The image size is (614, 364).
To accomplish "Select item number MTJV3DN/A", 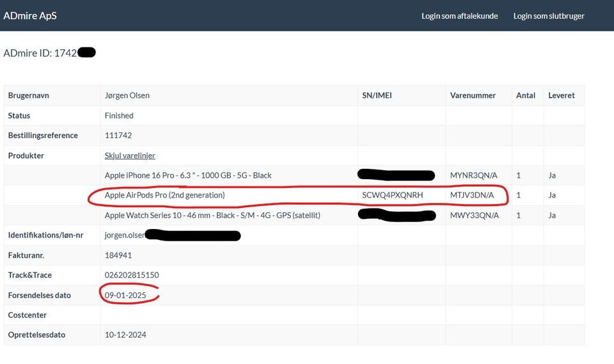I will (472, 195).
